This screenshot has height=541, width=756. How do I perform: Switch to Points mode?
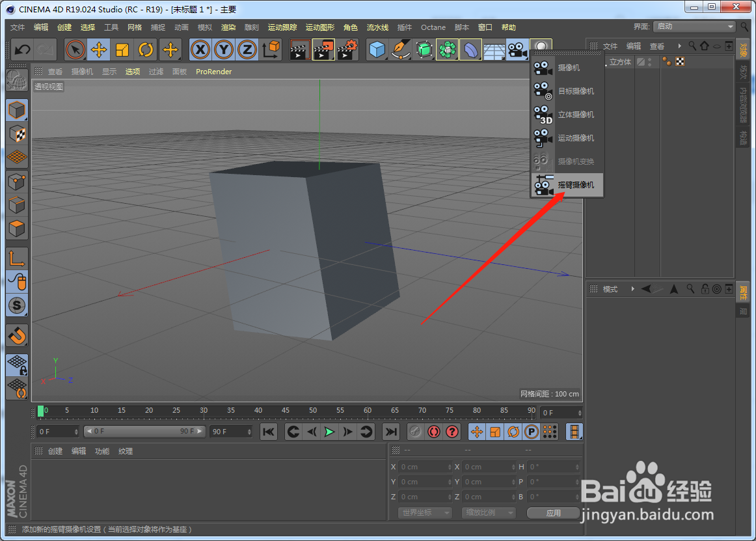coord(17,182)
